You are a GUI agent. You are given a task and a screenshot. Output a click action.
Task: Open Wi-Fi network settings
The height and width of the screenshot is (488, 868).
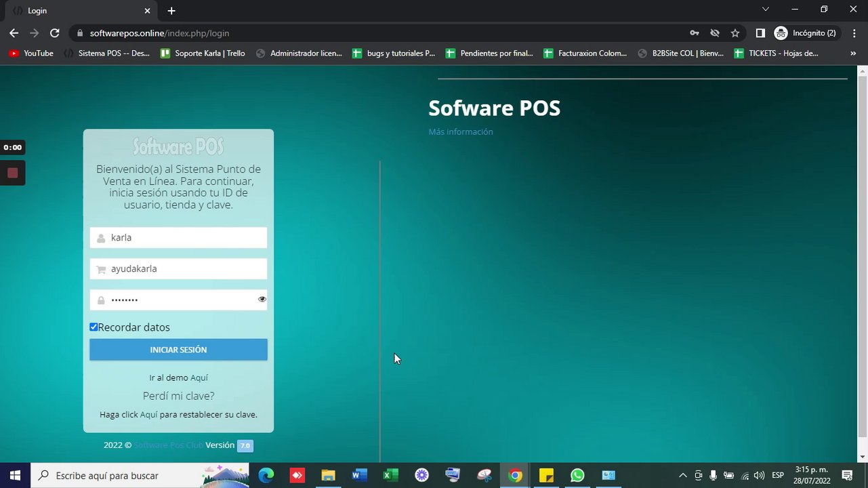[745, 475]
